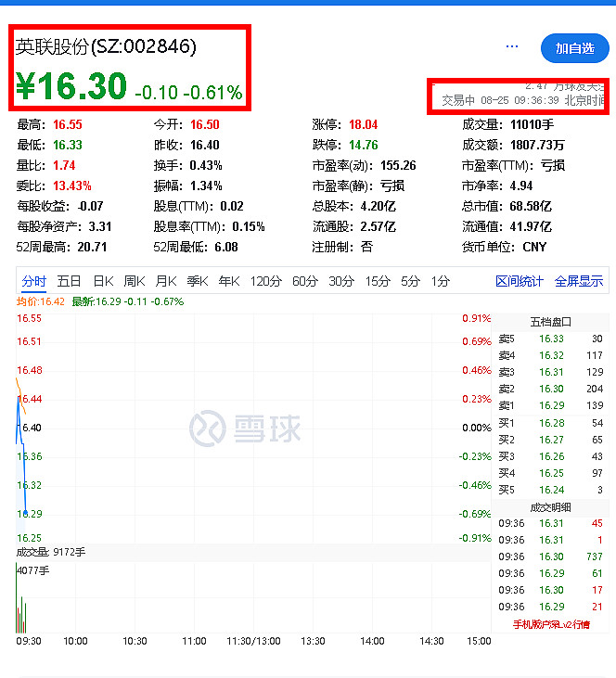Click the 买4 order row at 16.25

click(x=551, y=473)
